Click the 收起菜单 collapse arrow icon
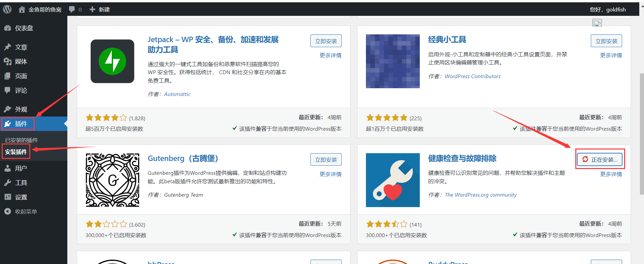The height and width of the screenshot is (264, 644). click(8, 211)
